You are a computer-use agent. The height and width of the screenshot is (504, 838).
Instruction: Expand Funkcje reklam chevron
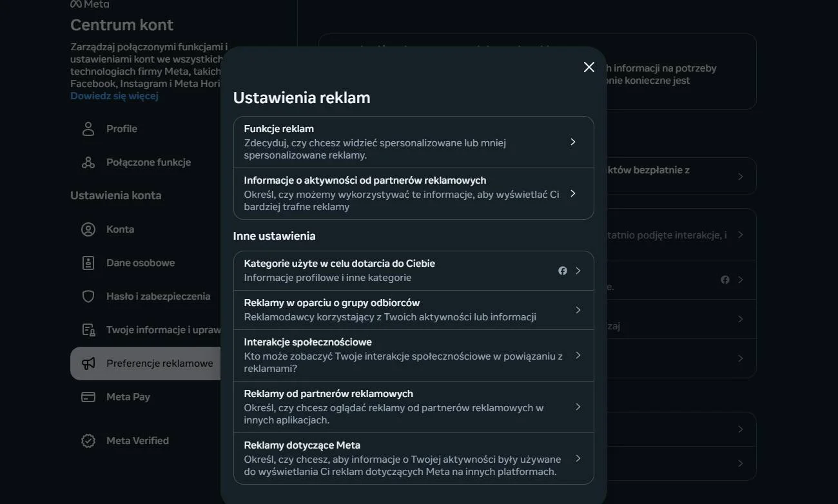pos(573,142)
